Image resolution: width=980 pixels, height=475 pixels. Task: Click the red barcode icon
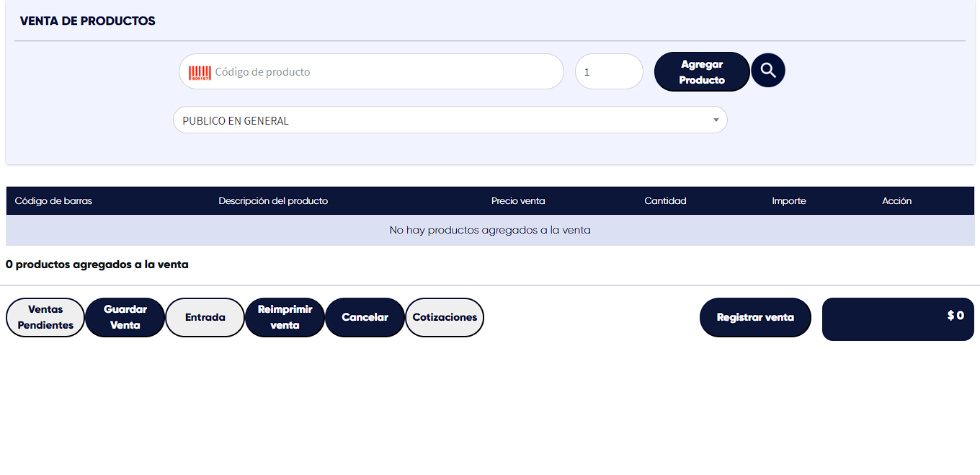pos(200,73)
